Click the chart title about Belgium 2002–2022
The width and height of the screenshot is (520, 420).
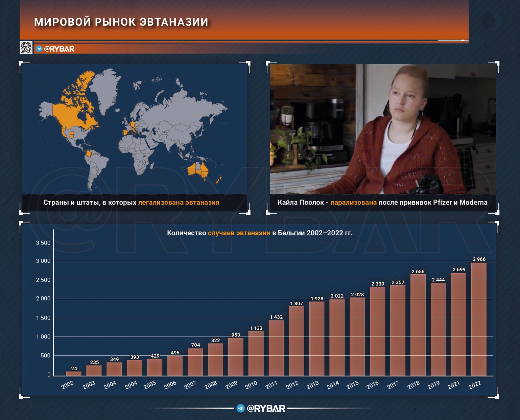click(x=260, y=233)
